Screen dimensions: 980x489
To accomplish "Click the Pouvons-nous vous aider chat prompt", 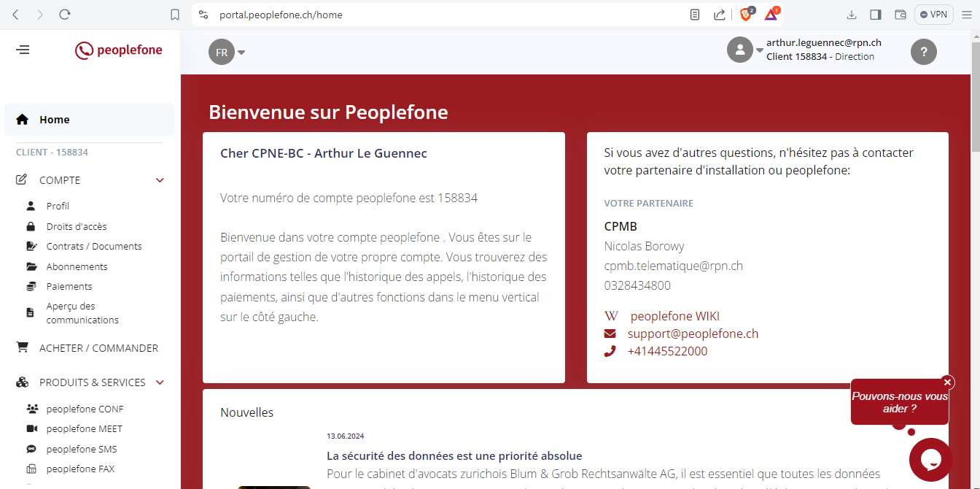I will tap(900, 402).
